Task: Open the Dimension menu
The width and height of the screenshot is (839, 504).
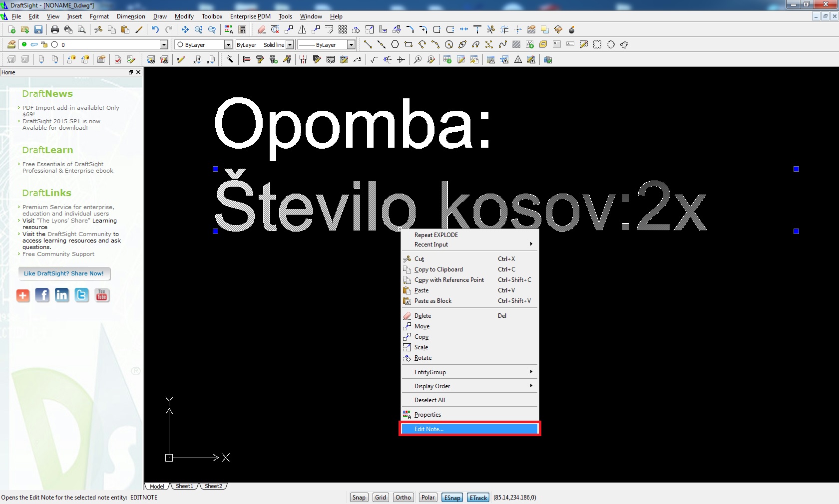Action: click(131, 16)
